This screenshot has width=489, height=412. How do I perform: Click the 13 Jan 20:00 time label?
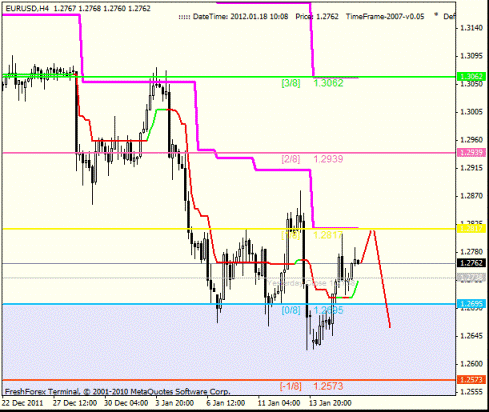tap(330, 403)
